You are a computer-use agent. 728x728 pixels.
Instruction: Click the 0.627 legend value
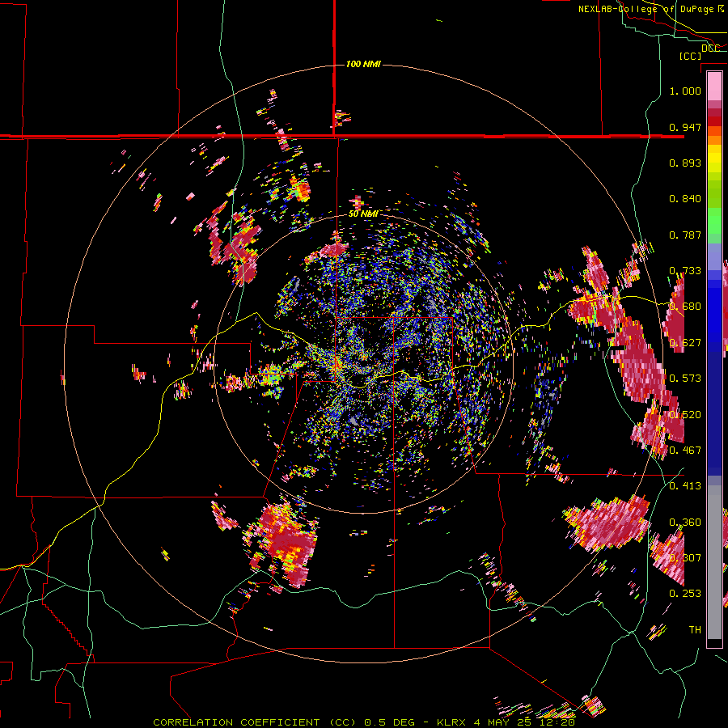tap(685, 343)
